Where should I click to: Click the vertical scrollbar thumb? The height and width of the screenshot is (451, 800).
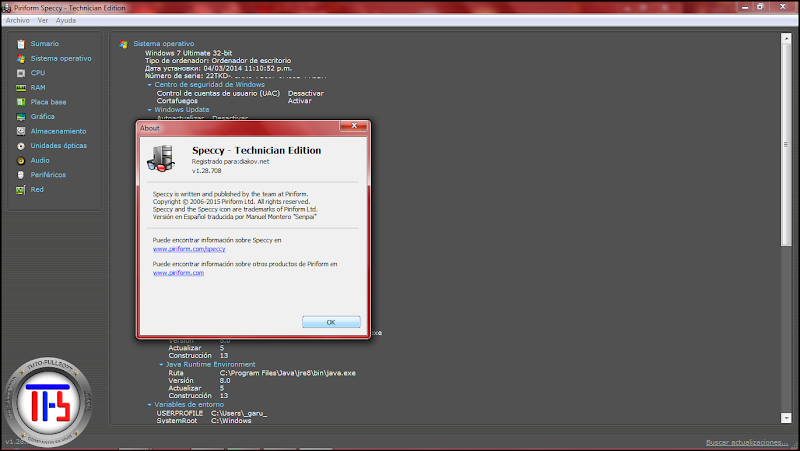[786, 145]
